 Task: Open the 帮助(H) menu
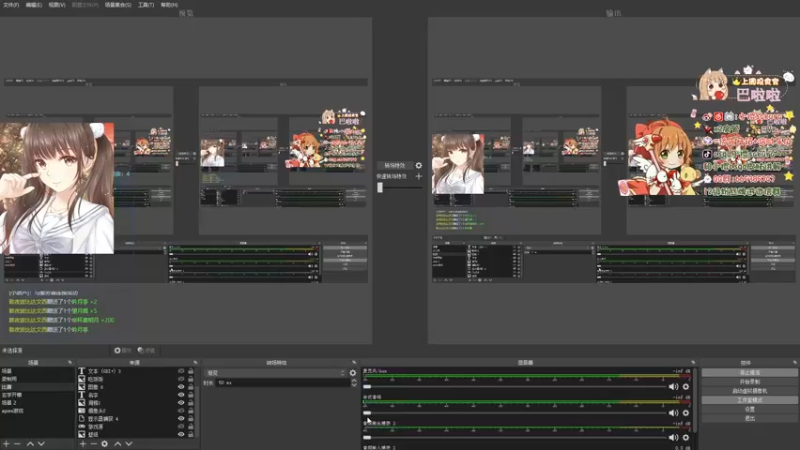[x=169, y=5]
